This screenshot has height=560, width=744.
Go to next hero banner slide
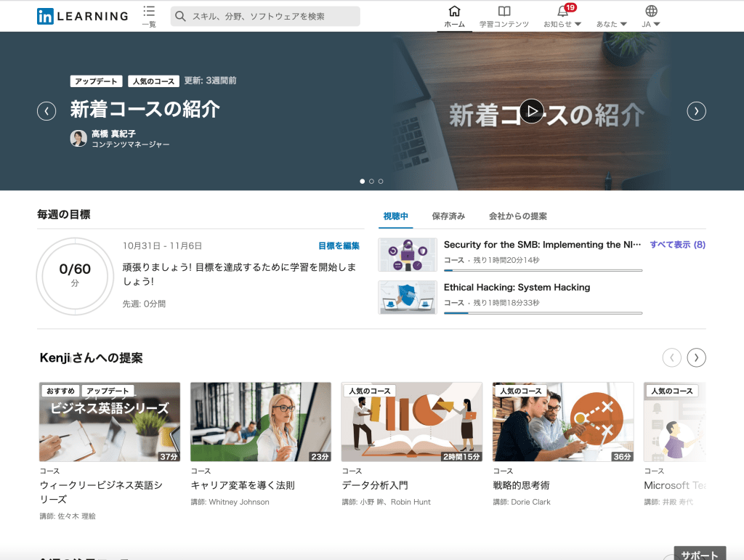click(696, 111)
